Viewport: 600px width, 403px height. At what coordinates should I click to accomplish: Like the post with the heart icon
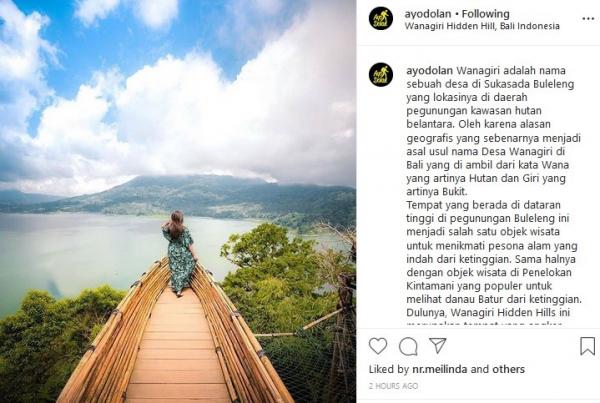(378, 346)
